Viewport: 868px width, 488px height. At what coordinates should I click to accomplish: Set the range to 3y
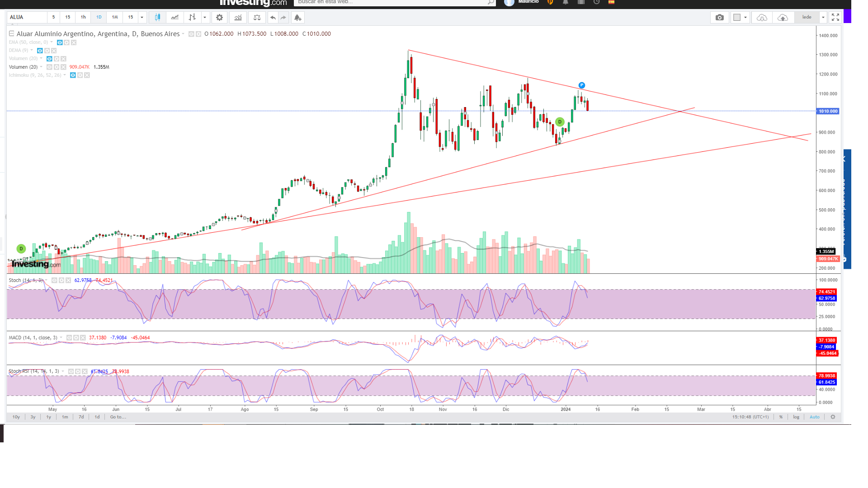[x=33, y=417]
